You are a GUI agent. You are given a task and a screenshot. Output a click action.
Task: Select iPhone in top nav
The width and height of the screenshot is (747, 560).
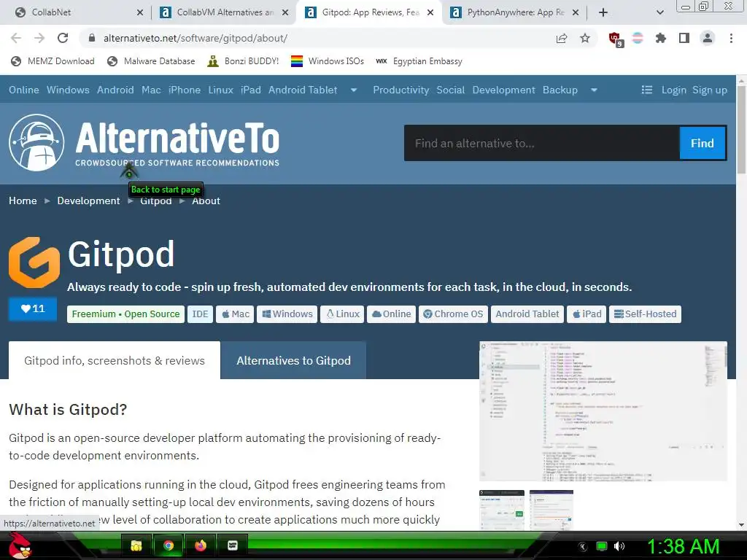coord(185,90)
